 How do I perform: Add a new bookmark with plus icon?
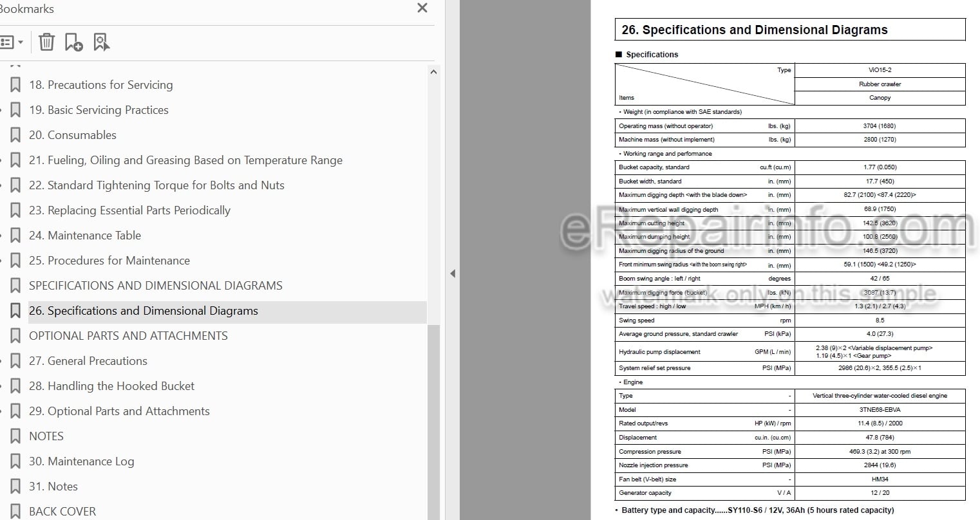73,42
